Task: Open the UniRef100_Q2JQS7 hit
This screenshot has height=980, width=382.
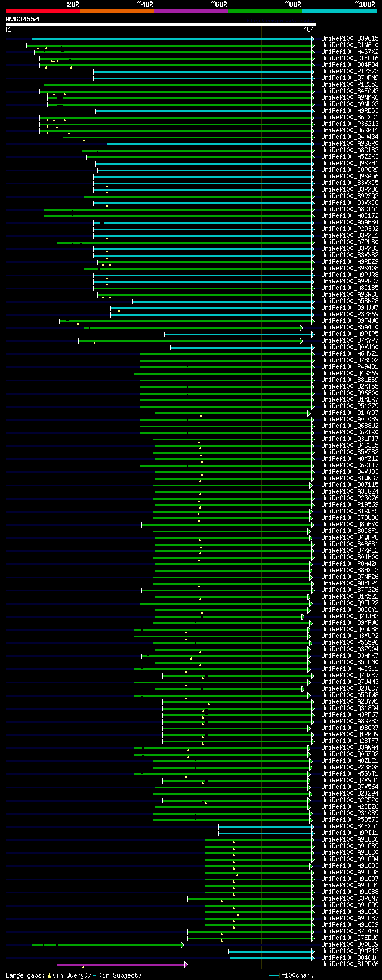Action: (x=350, y=688)
